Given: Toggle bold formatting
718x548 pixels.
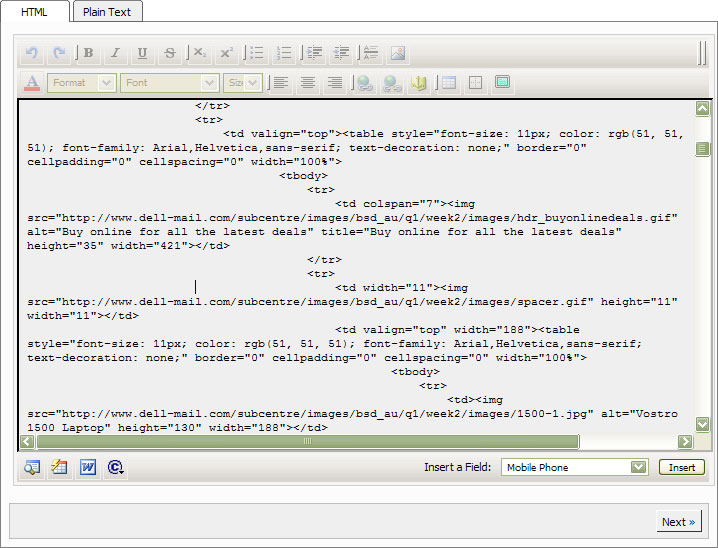Looking at the screenshot, I should (x=88, y=53).
